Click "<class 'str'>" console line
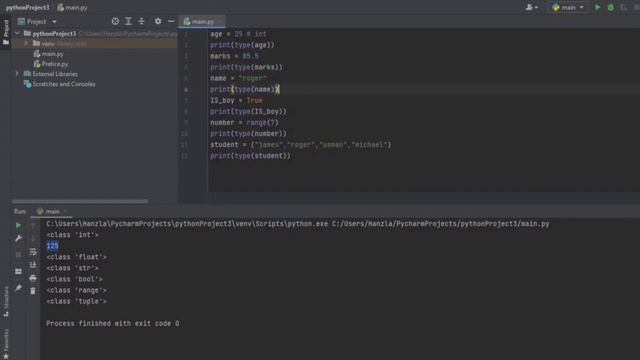 click(x=72, y=268)
